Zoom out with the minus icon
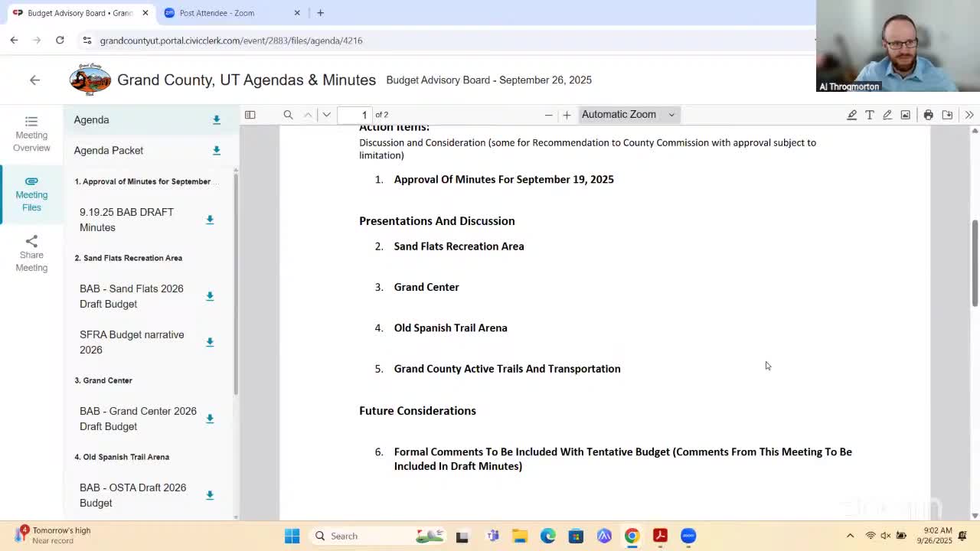980x551 pixels. pyautogui.click(x=548, y=115)
